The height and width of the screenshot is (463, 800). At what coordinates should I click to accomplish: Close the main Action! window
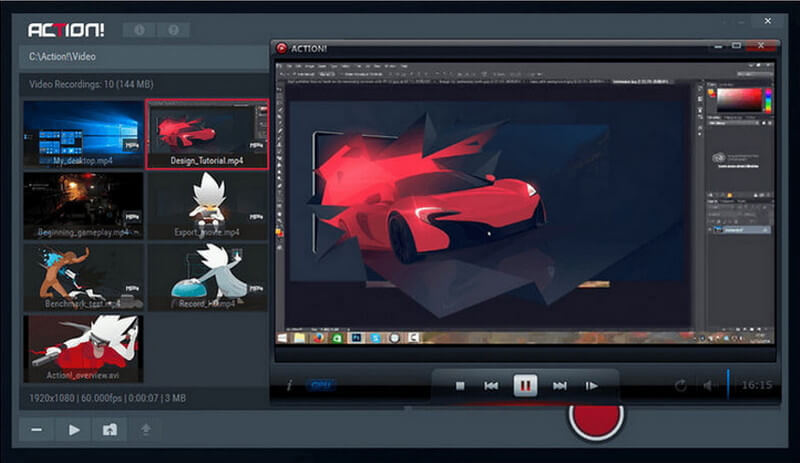pos(767,21)
